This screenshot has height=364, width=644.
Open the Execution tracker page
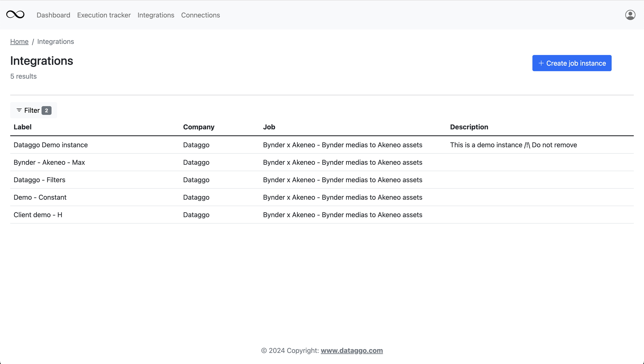pyautogui.click(x=104, y=15)
